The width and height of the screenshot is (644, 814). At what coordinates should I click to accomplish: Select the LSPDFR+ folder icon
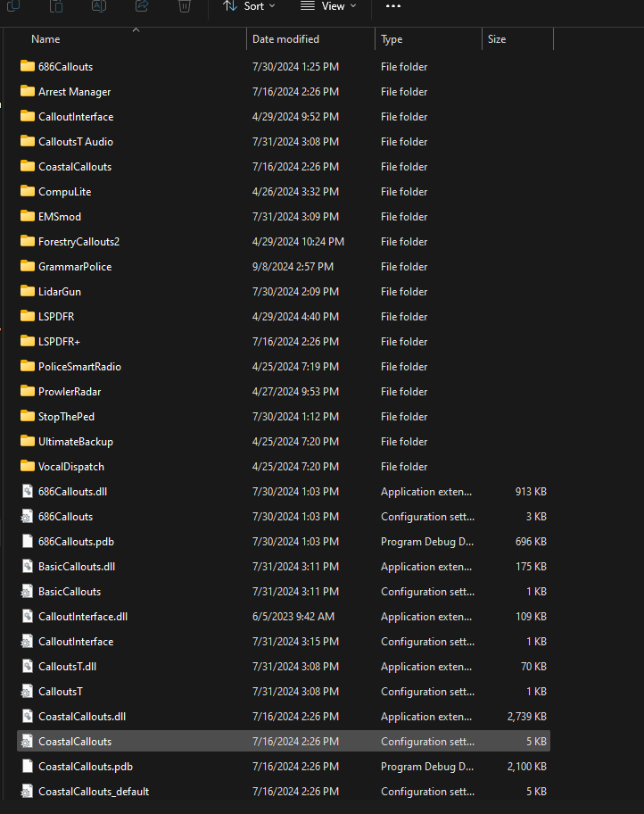pos(28,341)
